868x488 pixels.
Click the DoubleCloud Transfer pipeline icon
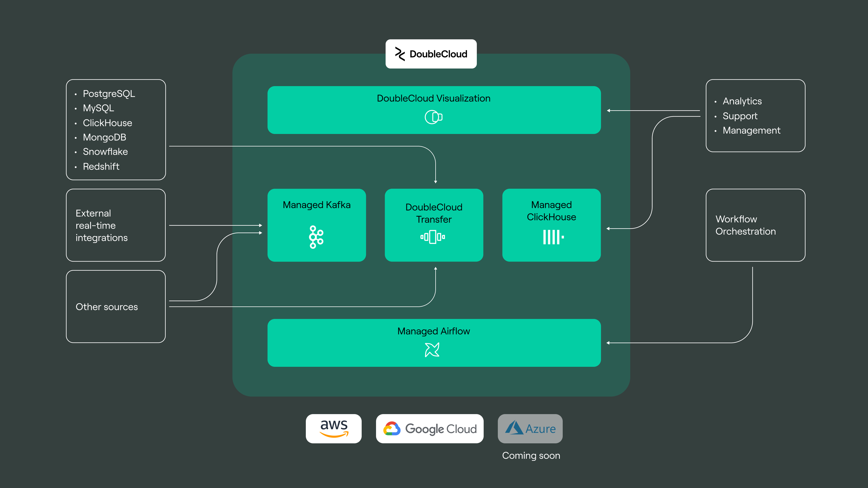coord(433,238)
